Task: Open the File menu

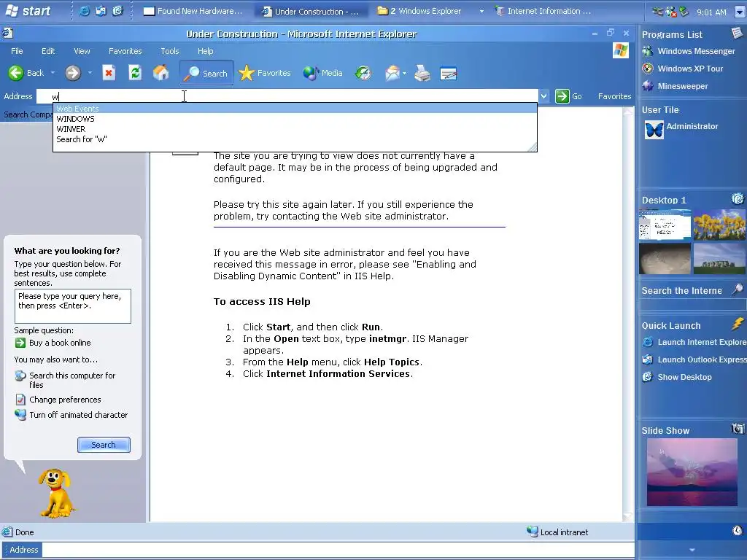Action: tap(17, 51)
